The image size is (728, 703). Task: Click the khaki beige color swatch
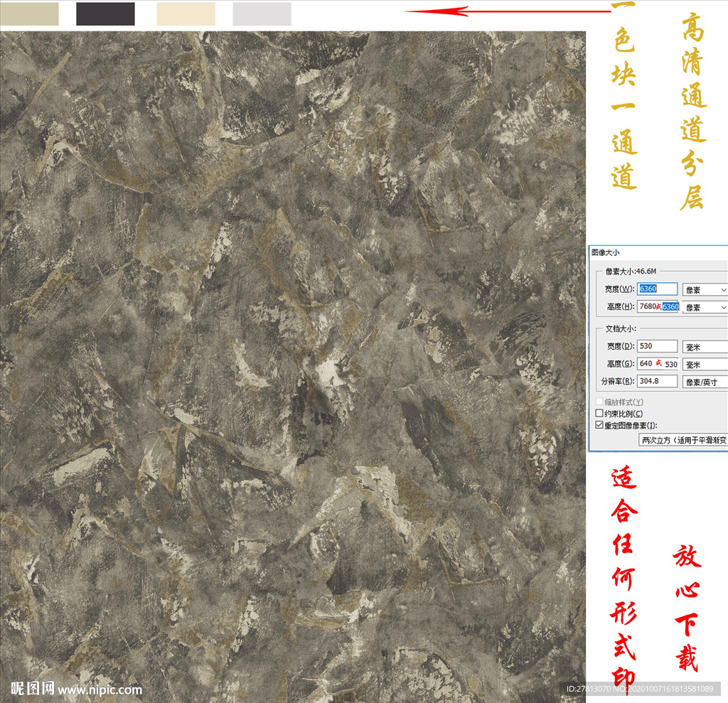click(29, 14)
